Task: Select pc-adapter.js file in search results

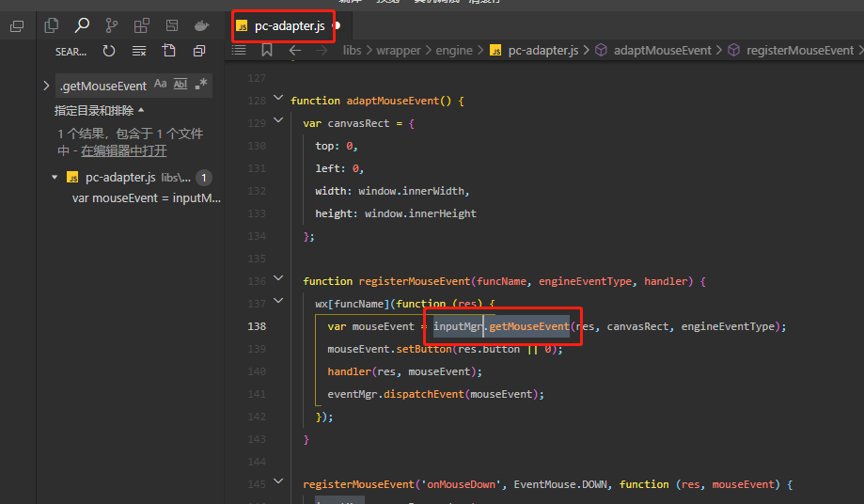Action: coord(120,178)
